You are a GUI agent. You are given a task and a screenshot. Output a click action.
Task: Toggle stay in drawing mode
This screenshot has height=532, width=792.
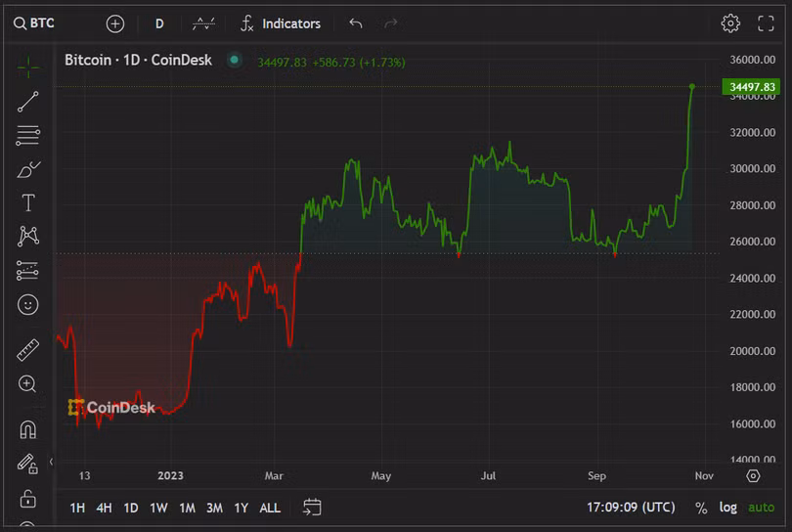click(27, 463)
